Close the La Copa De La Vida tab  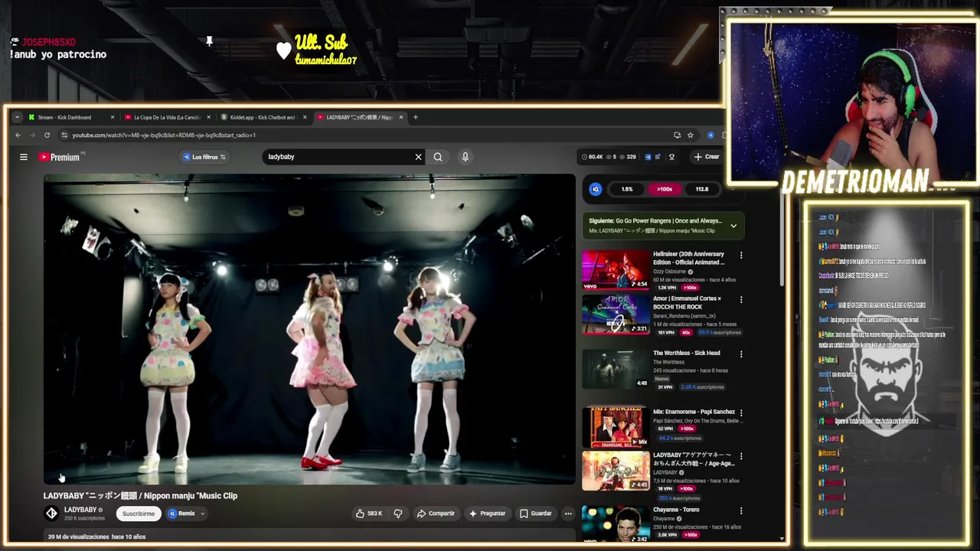click(208, 117)
